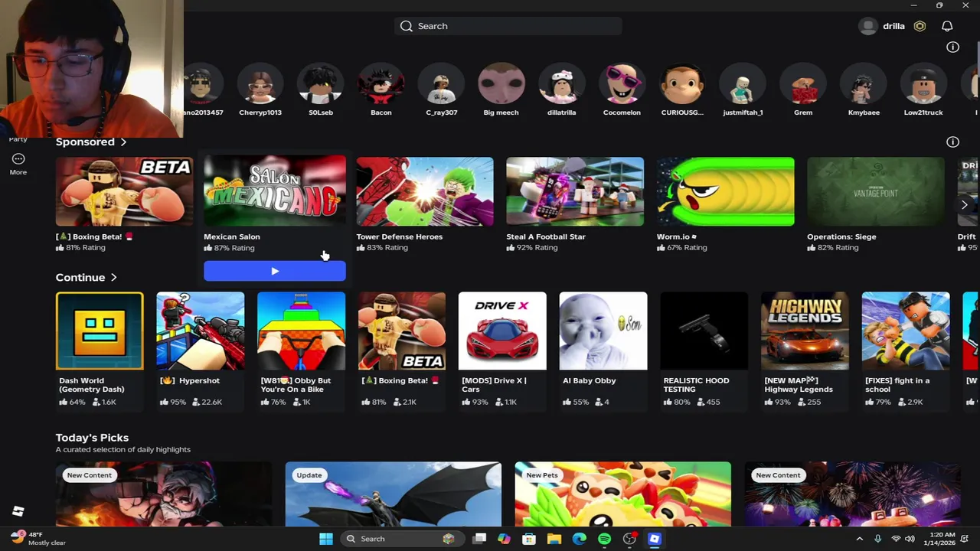Screen dimensions: 980x551
Task: Open justmiftah_1 friend avatar
Action: coord(743,84)
